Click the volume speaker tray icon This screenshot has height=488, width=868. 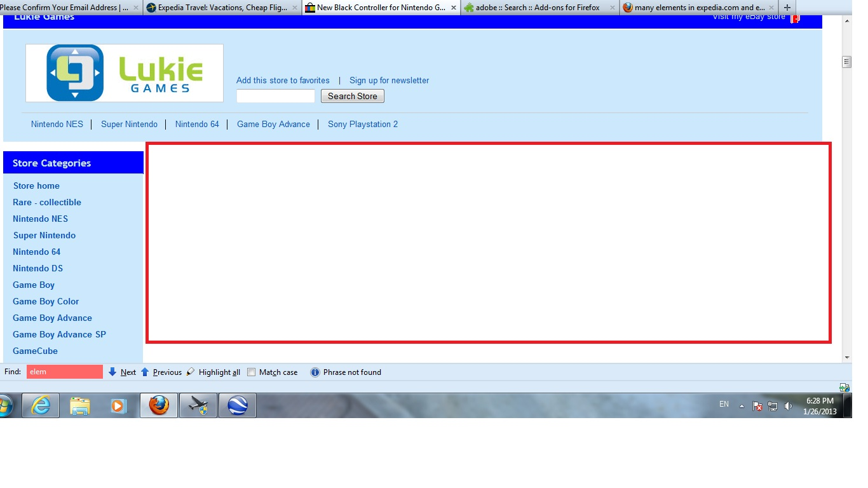[788, 406]
